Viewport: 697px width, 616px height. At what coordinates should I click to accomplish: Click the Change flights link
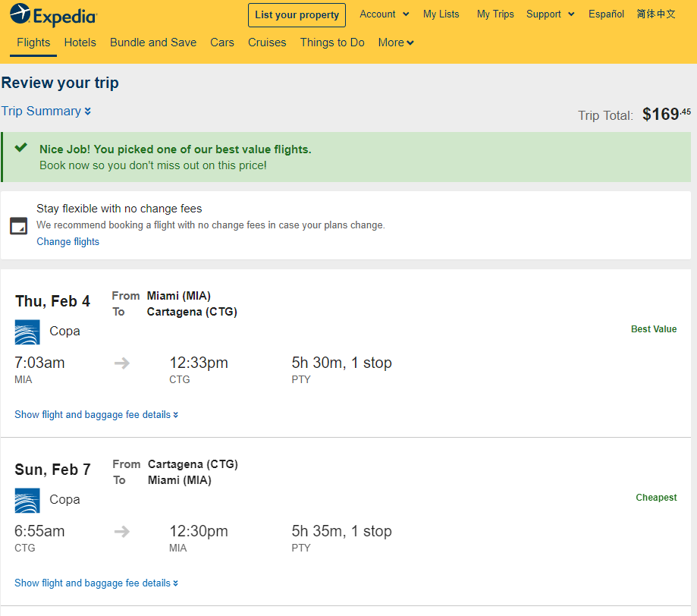pos(68,241)
